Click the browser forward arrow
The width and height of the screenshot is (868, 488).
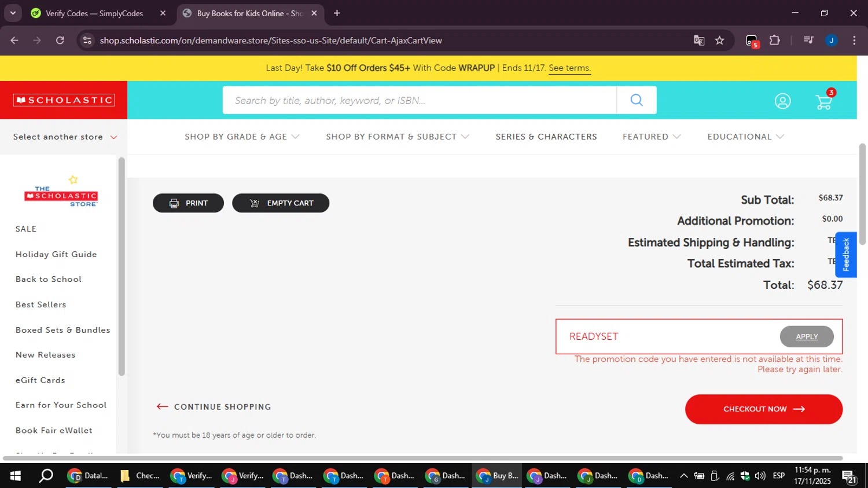pos(37,40)
